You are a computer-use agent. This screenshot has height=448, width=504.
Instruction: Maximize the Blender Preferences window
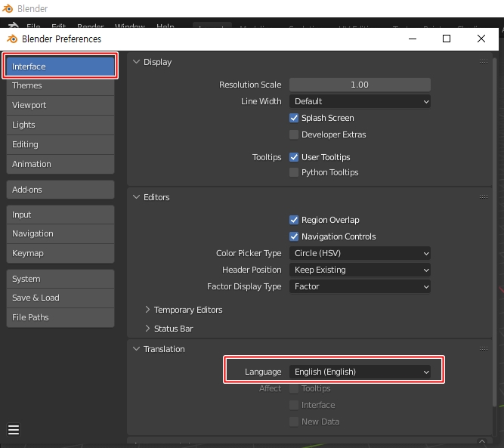point(447,39)
